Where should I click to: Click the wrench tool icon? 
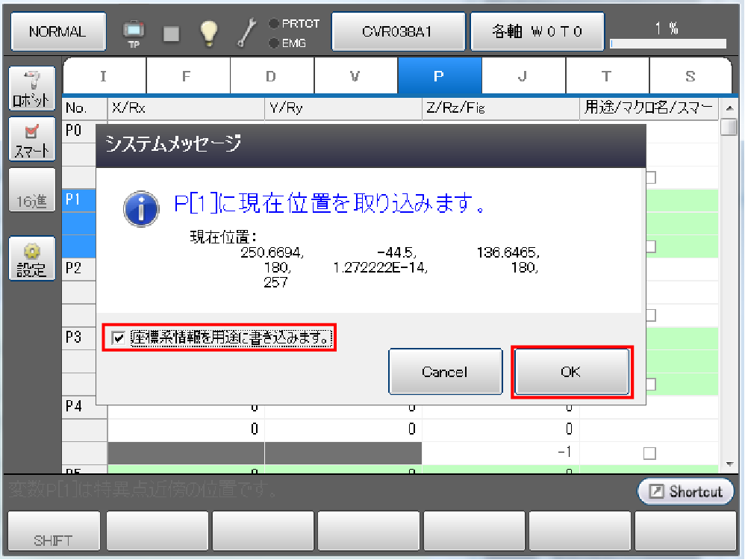tap(246, 33)
